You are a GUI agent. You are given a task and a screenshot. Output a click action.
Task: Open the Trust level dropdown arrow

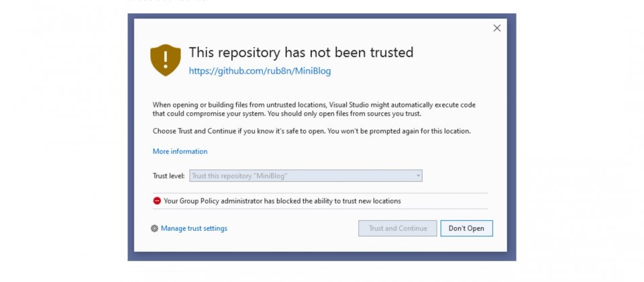click(x=418, y=176)
